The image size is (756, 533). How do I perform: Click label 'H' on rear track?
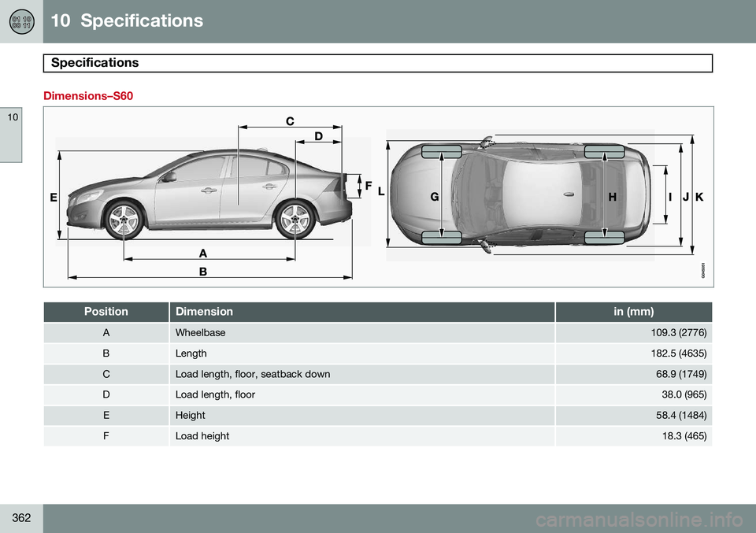[613, 197]
